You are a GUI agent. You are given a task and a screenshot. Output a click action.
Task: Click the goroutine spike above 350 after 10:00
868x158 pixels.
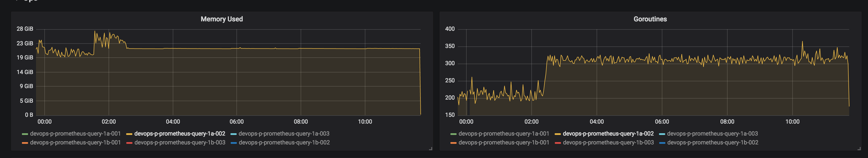pyautogui.click(x=802, y=42)
